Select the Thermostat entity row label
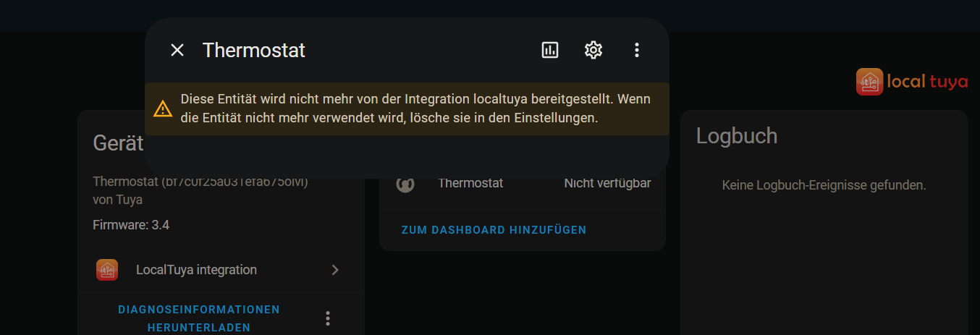The height and width of the screenshot is (335, 980). pyautogui.click(x=470, y=183)
